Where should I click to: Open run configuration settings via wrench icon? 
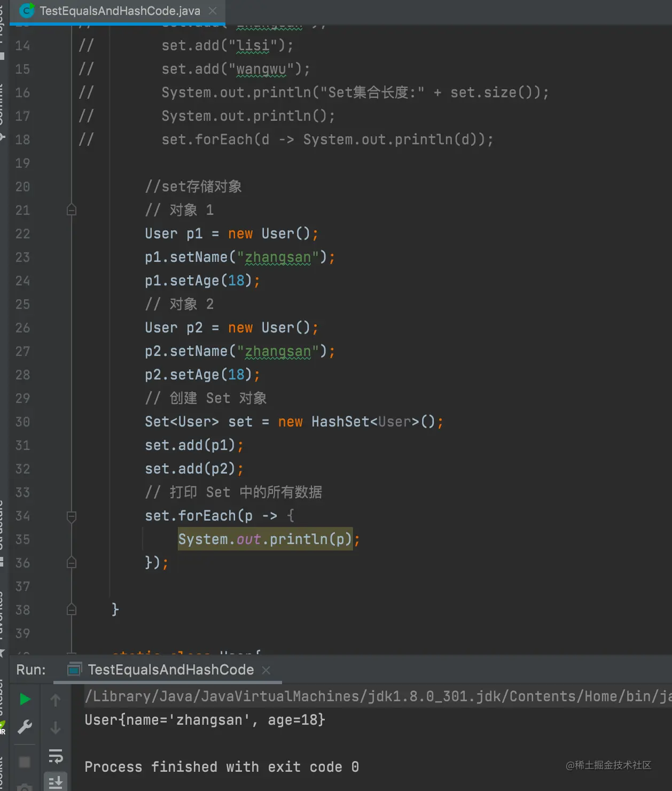click(25, 727)
